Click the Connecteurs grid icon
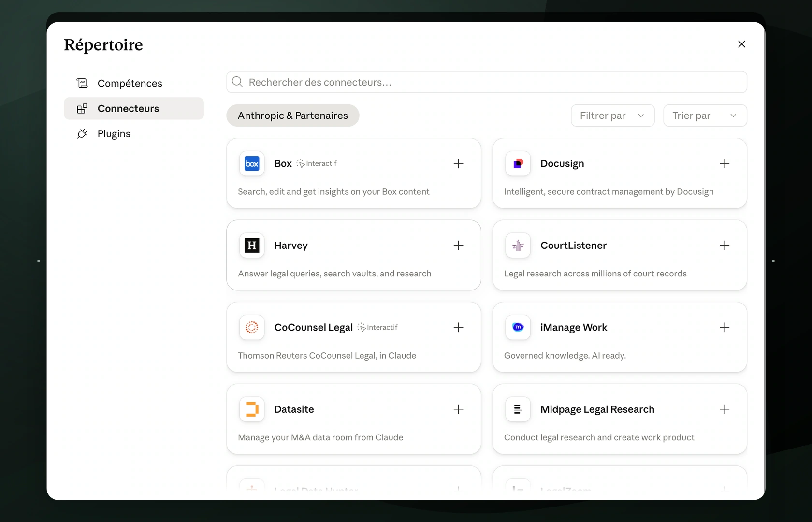This screenshot has width=812, height=522. click(x=82, y=108)
